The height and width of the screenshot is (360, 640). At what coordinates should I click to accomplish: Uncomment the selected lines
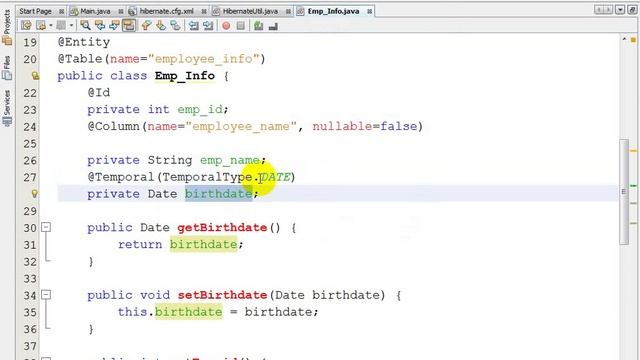point(273,26)
